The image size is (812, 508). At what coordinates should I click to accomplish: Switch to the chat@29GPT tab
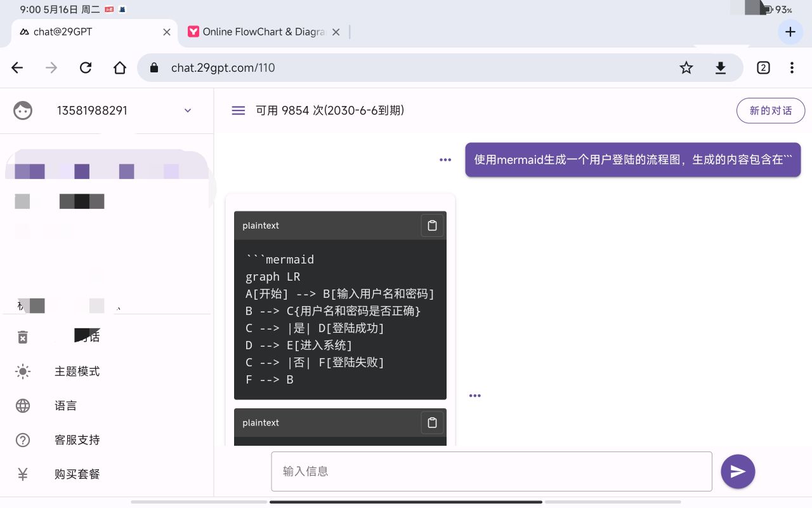click(95, 32)
